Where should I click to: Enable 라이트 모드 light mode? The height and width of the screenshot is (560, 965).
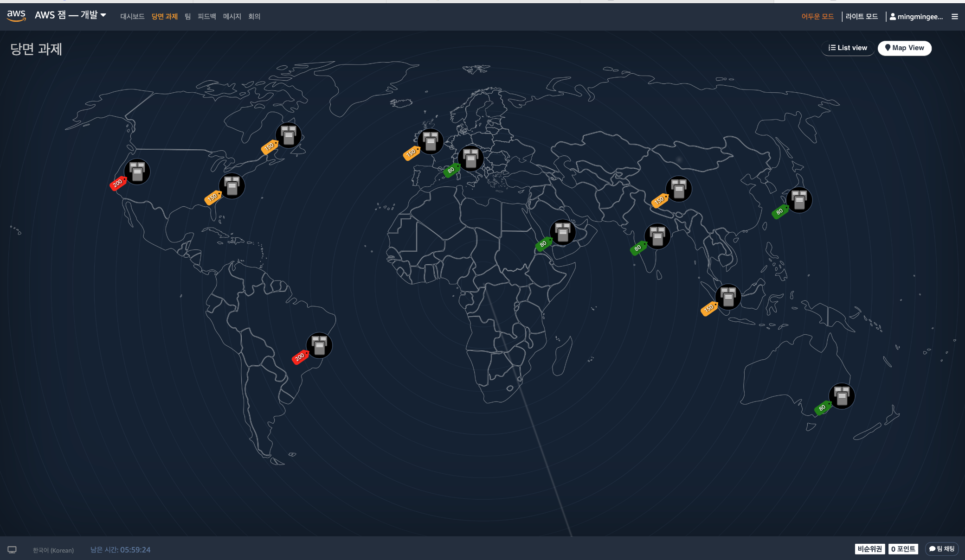click(x=862, y=17)
